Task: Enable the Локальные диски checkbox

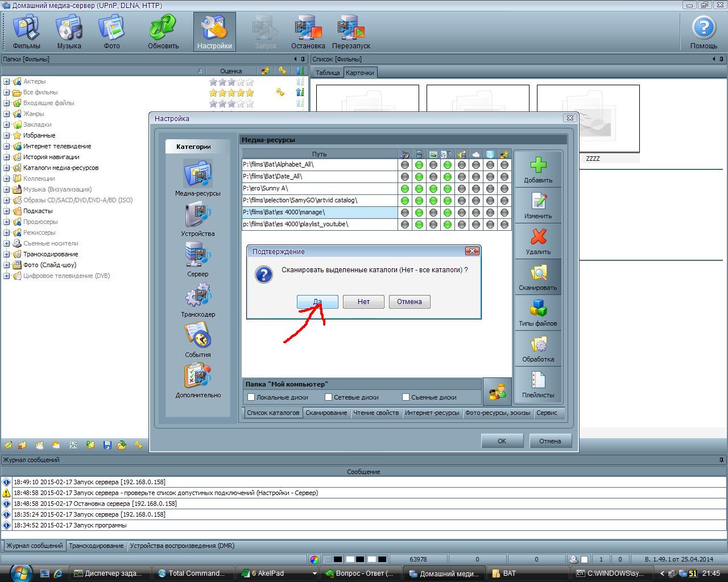Action: tap(251, 397)
